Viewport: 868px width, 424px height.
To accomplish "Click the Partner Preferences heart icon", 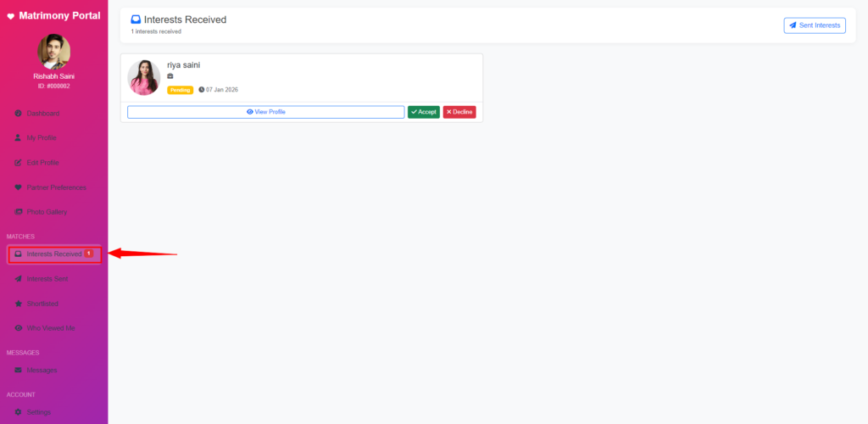I will pos(18,187).
